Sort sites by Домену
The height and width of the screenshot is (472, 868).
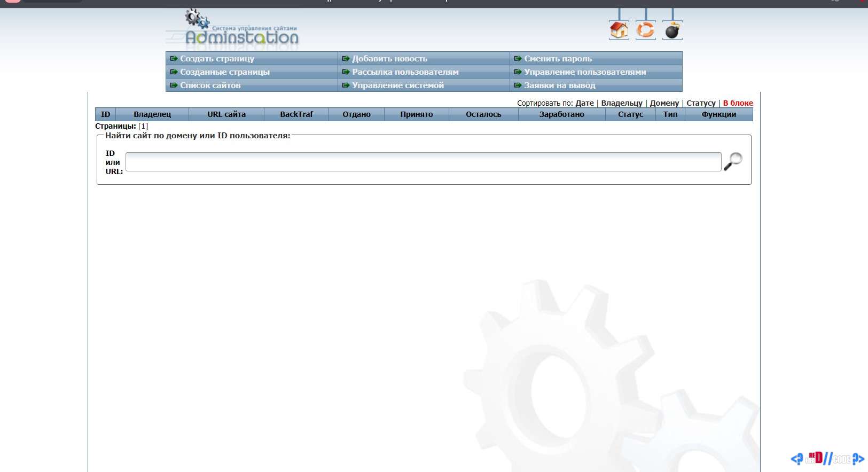coord(664,103)
